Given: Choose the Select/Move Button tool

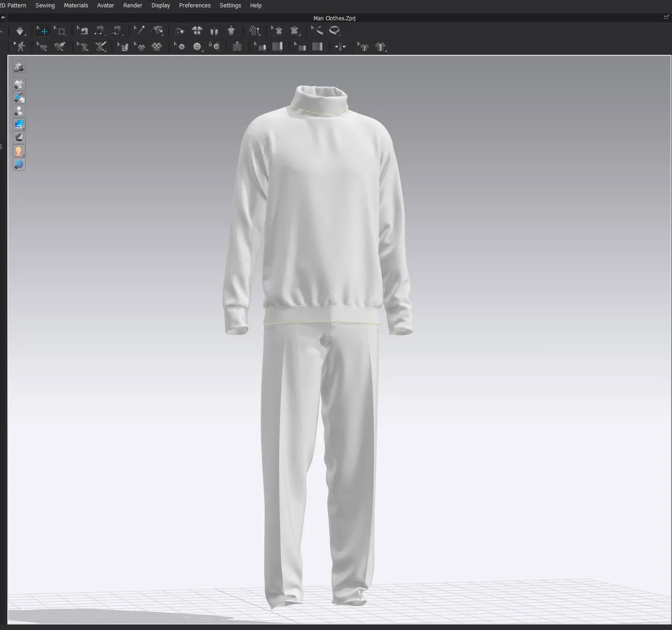Looking at the screenshot, I should pos(180,47).
